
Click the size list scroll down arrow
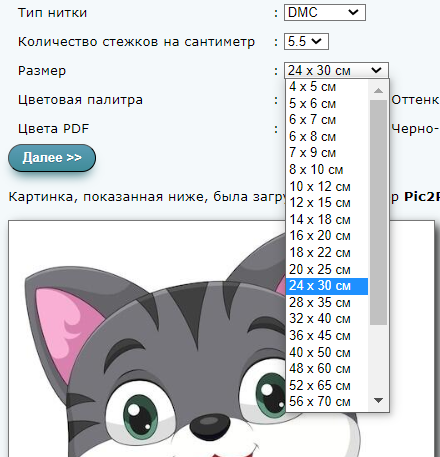pos(378,400)
